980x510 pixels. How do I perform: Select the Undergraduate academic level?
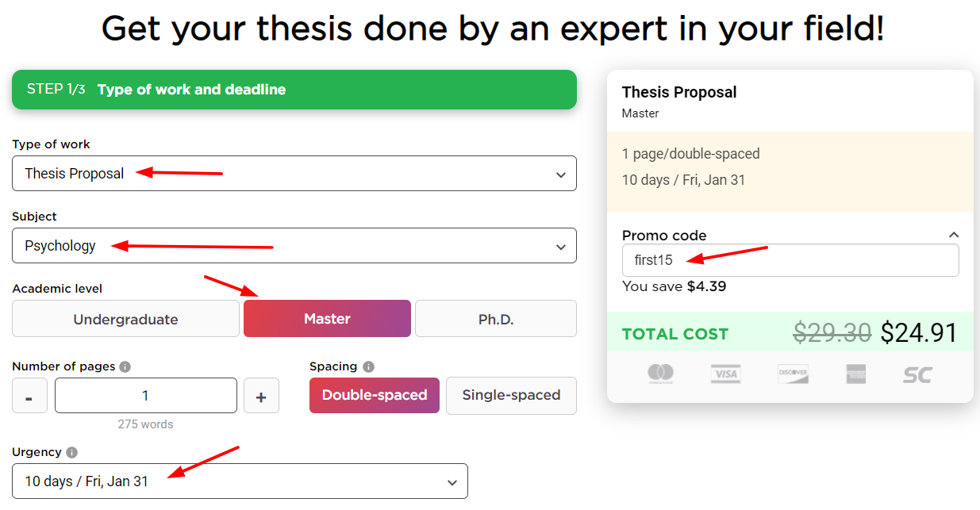(x=125, y=318)
